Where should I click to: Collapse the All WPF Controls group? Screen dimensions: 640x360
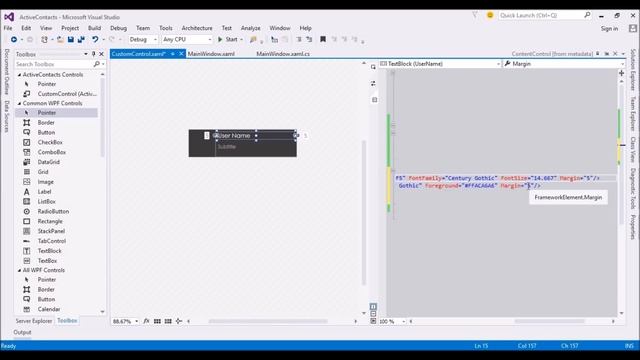click(x=19, y=270)
